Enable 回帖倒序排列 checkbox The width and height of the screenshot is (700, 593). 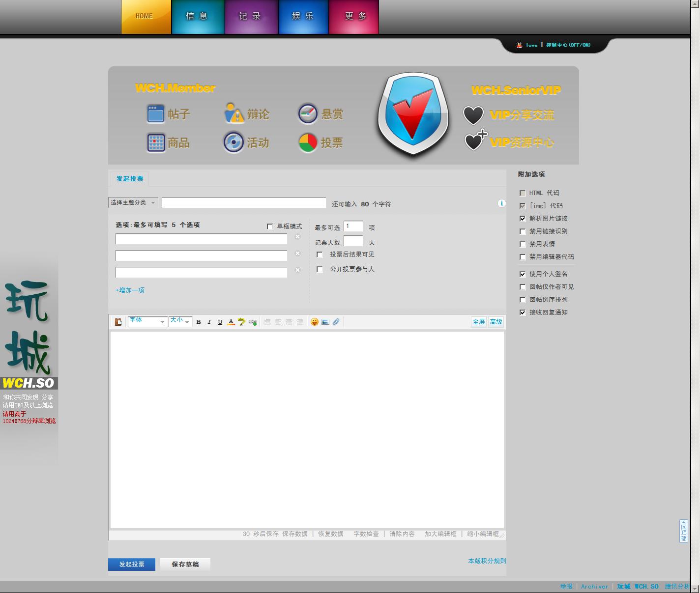point(523,300)
